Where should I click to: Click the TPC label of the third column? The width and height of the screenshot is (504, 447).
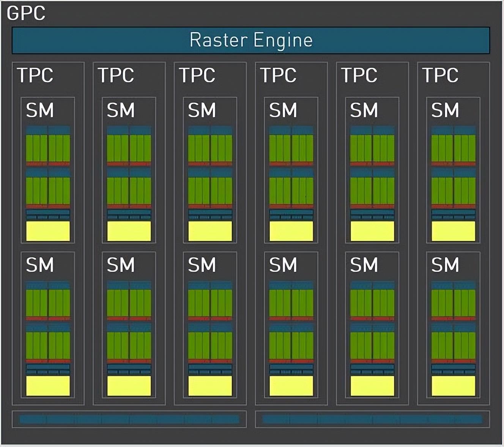click(197, 75)
